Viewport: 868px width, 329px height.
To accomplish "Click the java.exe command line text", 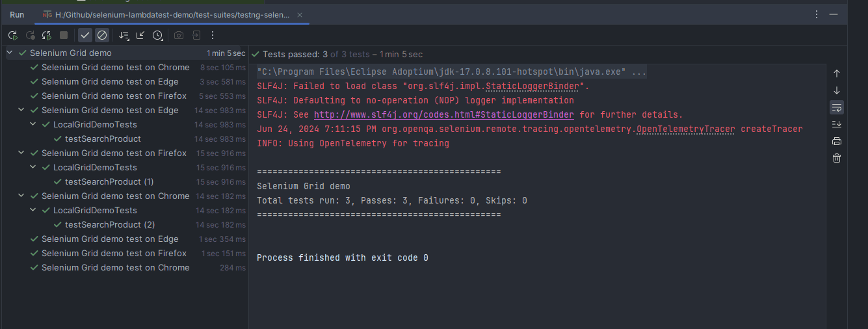I will coord(452,72).
